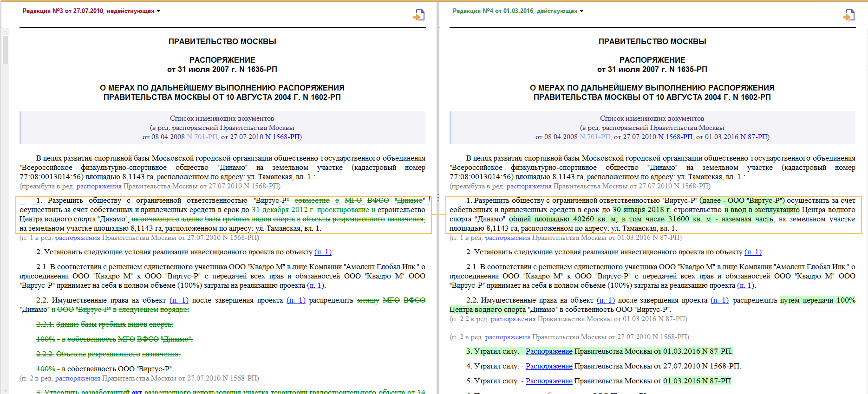Open link N 701-РП in right pane header
Viewport: 868px width, 394px height.
(x=595, y=137)
